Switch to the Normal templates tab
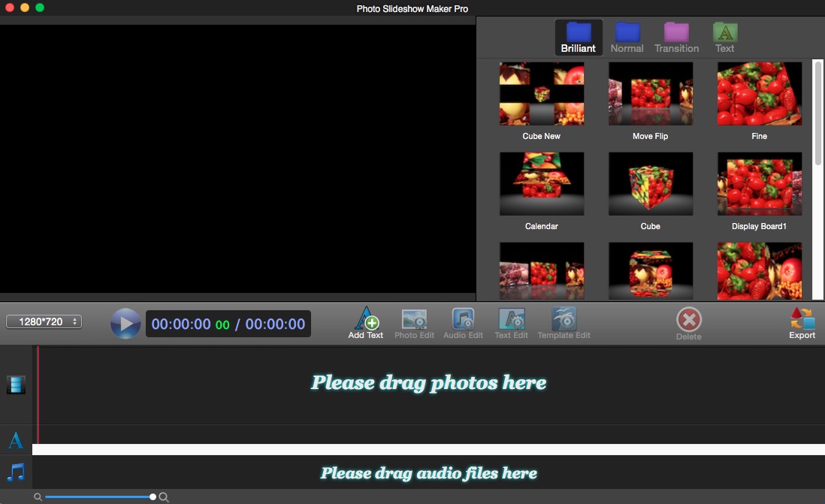Viewport: 825px width, 504px height. point(627,38)
